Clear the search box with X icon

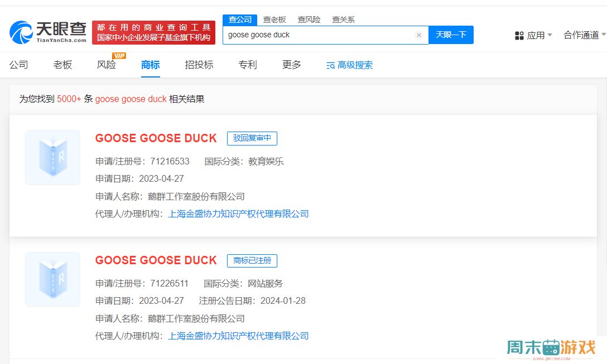point(419,35)
